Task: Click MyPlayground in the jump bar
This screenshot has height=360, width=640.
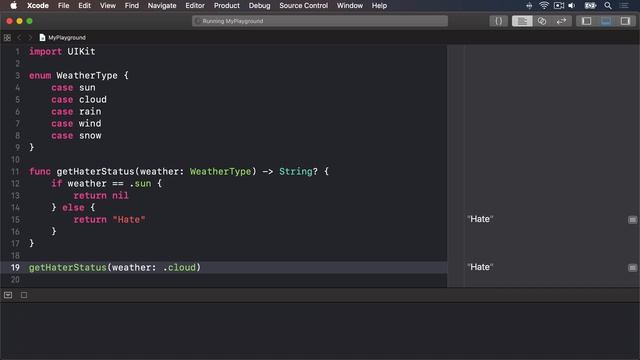Action: (62, 38)
